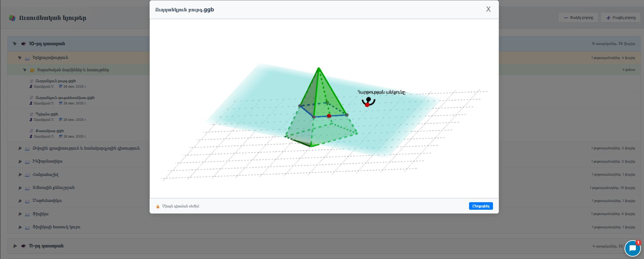Click the book icon next to Ֆիզիկա

[x=27, y=214]
